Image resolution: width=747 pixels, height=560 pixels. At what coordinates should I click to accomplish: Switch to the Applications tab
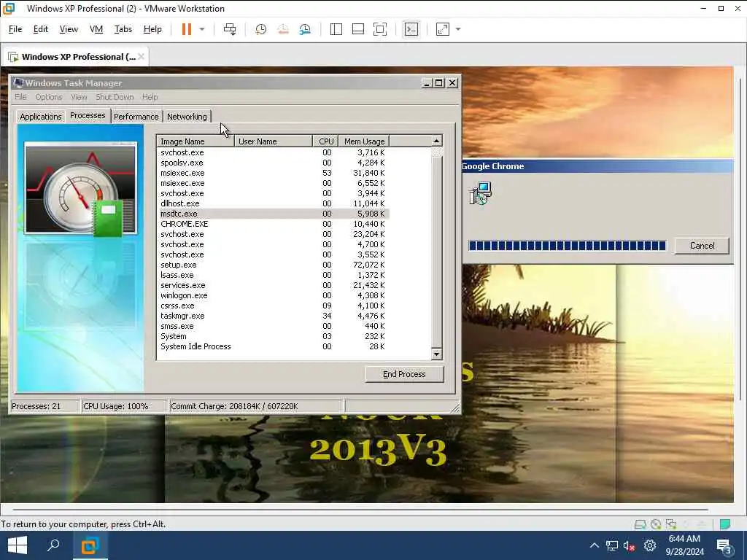pyautogui.click(x=41, y=117)
